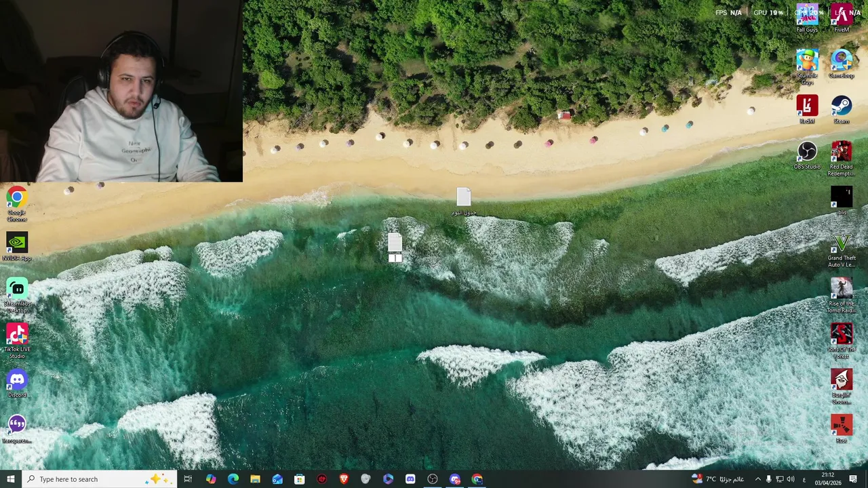This screenshot has height=488, width=868.
Task: Select the Red Dead Redemption shortcut
Action: tap(842, 159)
